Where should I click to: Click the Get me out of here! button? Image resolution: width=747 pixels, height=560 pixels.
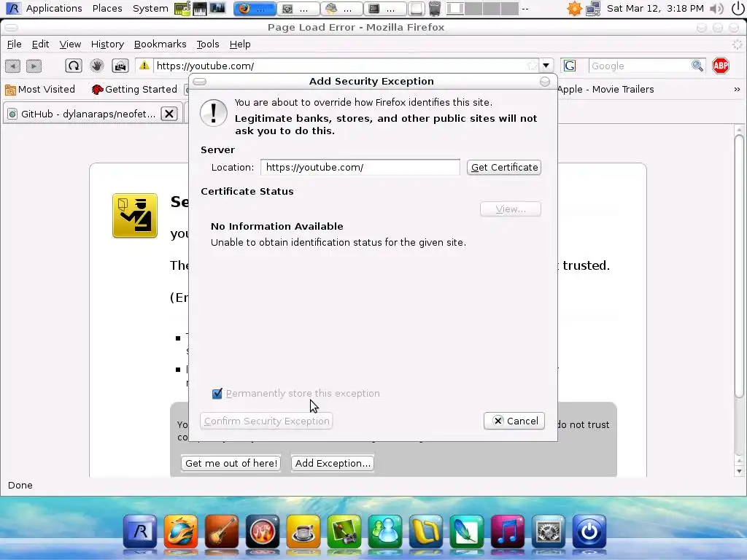pos(231,463)
